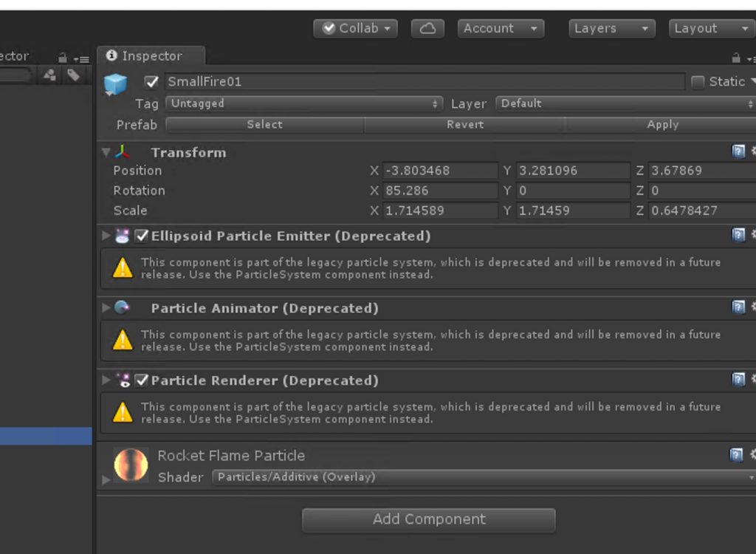The width and height of the screenshot is (756, 554).
Task: Open the Layers dropdown menu
Action: point(612,29)
